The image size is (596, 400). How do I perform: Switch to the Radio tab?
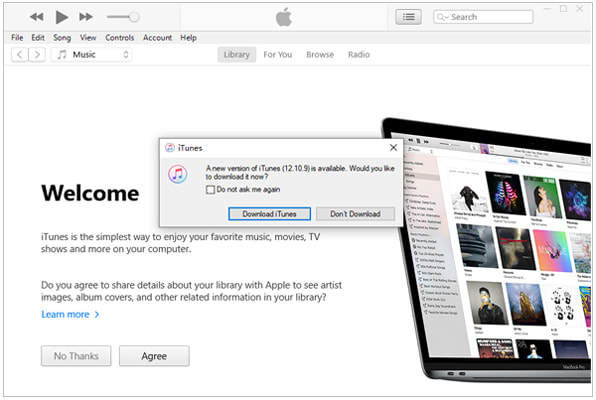click(x=359, y=55)
